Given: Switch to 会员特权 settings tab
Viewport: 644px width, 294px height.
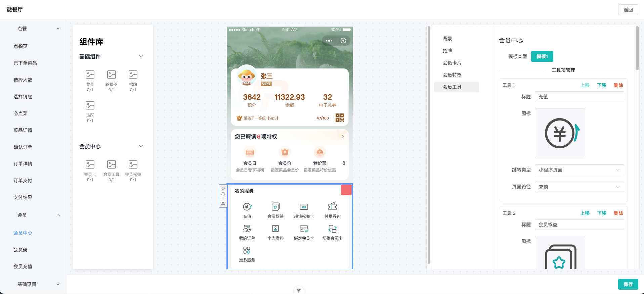Looking at the screenshot, I should [x=456, y=75].
